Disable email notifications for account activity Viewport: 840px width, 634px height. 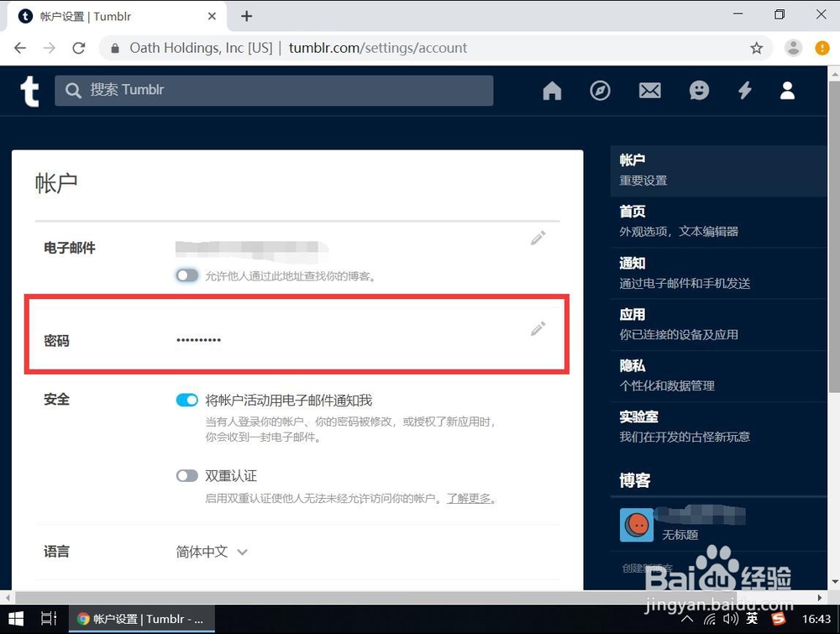tap(186, 400)
